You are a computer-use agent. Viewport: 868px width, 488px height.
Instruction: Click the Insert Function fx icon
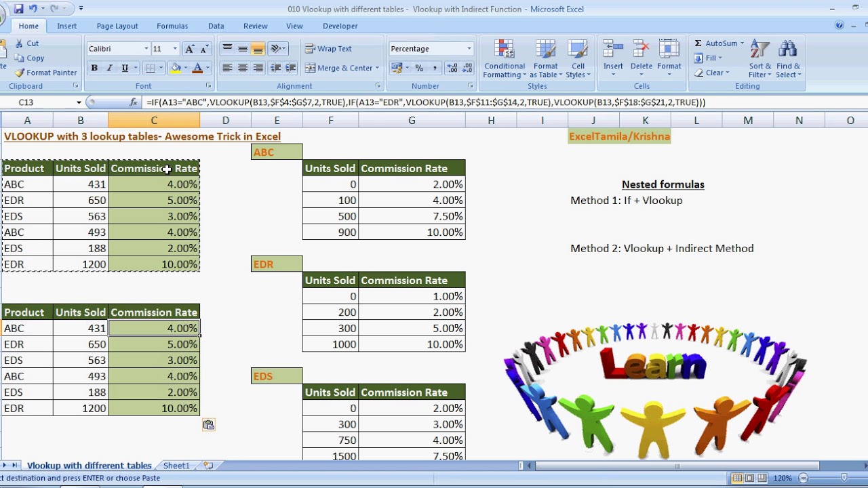click(134, 102)
